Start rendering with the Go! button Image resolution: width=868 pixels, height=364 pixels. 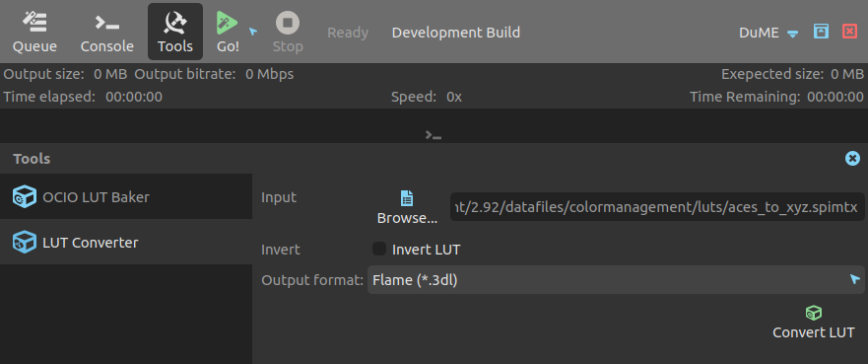(x=228, y=33)
